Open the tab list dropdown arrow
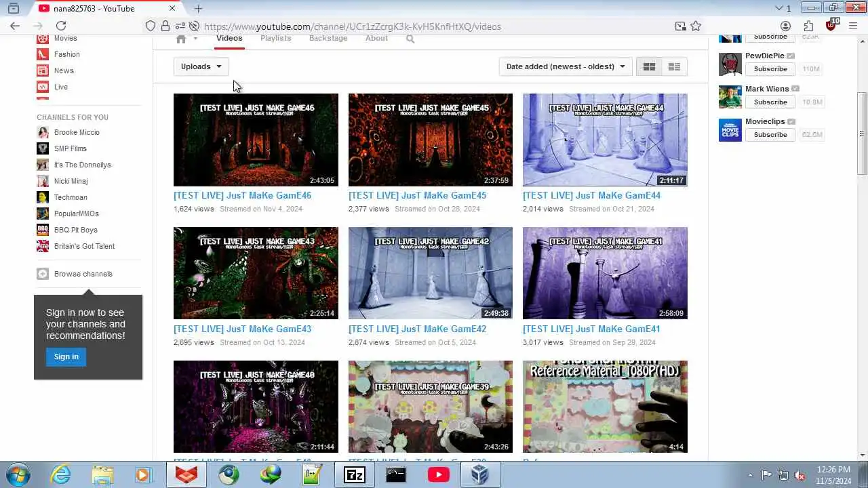 point(778,8)
